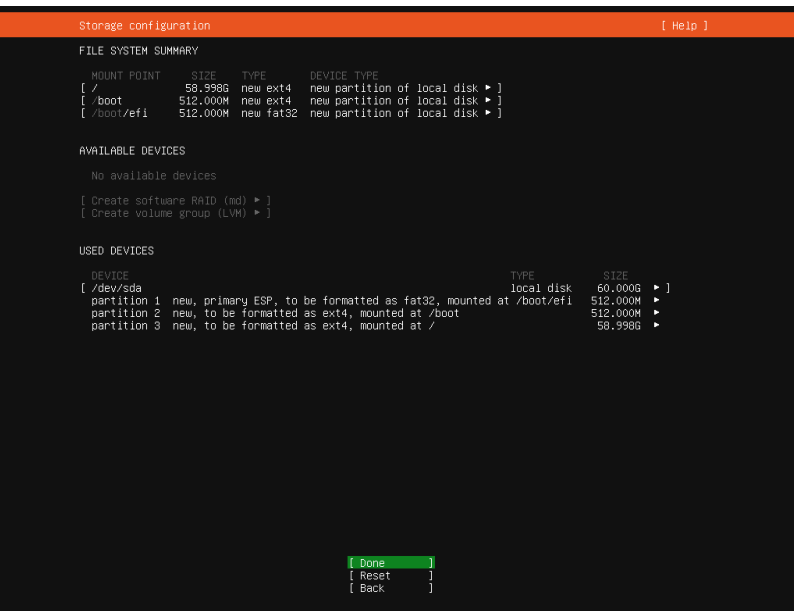Viewport: 794px width, 611px height.
Task: Expand arrow on the /boot/efi fat32 summary row
Action: point(488,113)
